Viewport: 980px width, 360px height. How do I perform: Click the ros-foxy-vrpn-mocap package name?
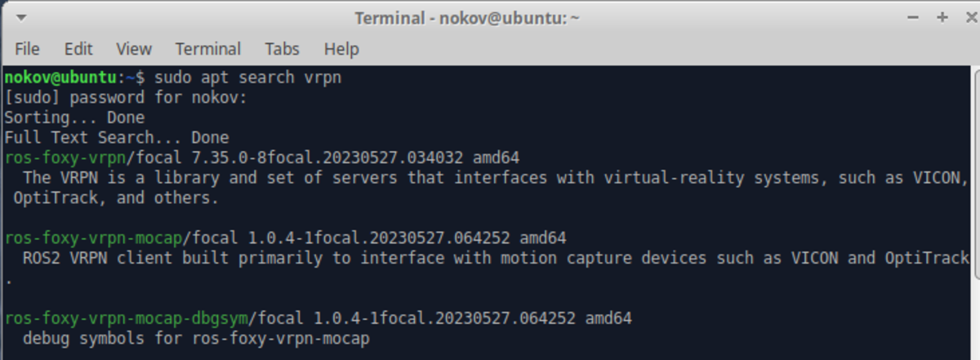point(93,238)
